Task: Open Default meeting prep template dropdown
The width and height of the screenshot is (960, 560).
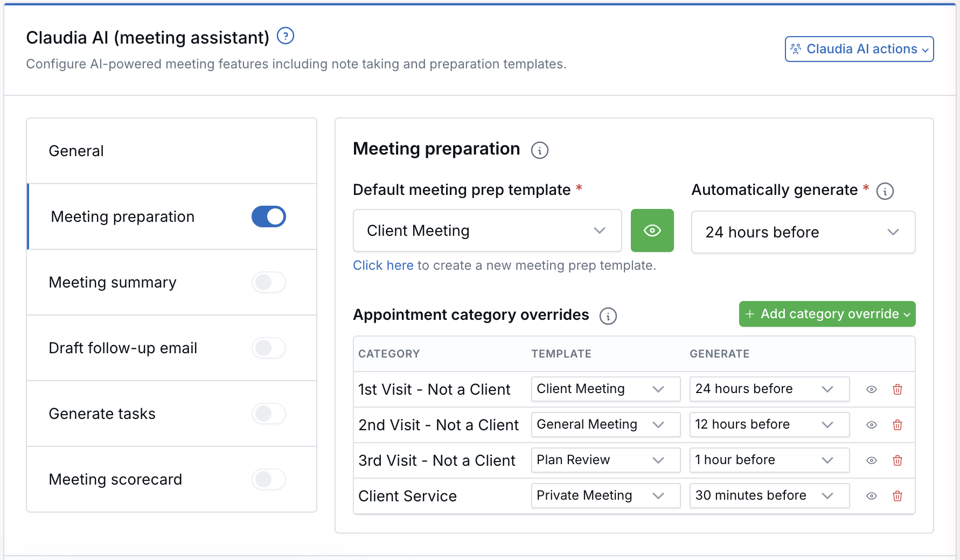Action: click(x=487, y=230)
